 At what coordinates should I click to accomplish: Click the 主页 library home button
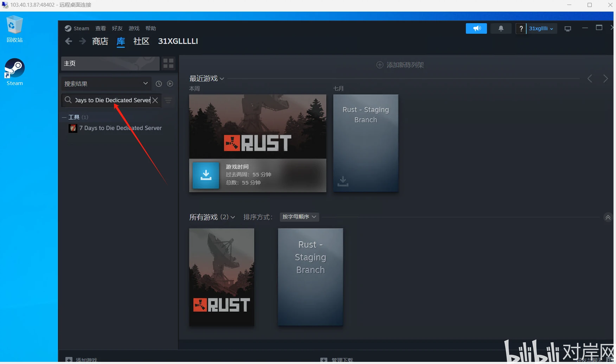point(111,63)
